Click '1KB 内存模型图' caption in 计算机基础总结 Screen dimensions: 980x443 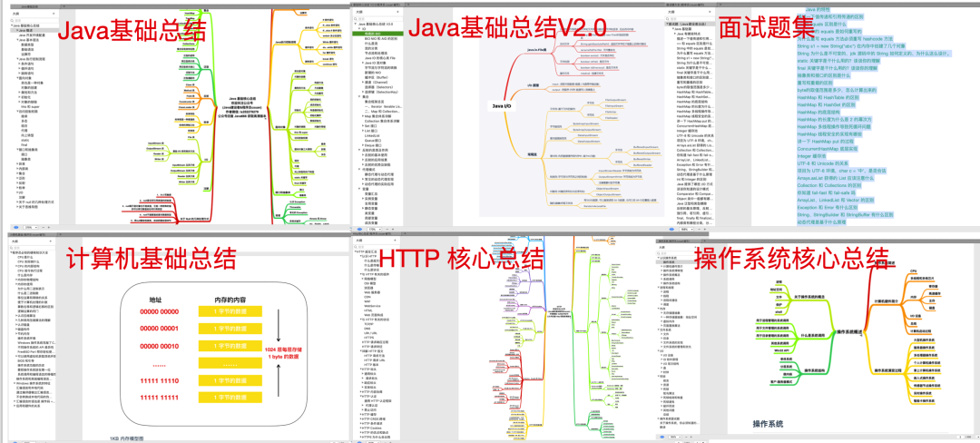[x=128, y=439]
